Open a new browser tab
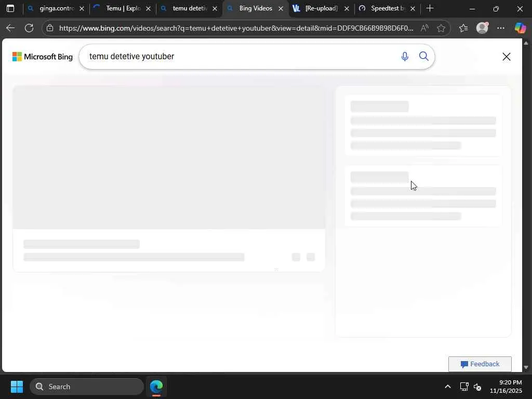The image size is (532, 399). click(430, 8)
